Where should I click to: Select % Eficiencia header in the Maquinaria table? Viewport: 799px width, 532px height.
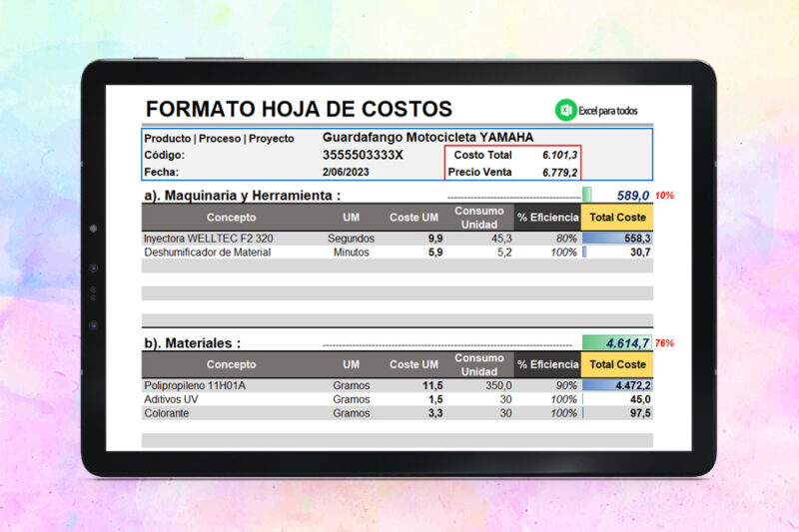(547, 218)
